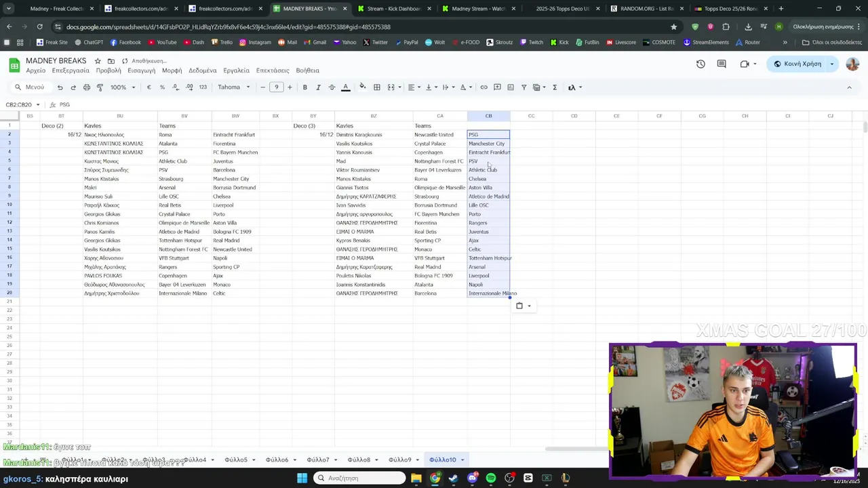The width and height of the screenshot is (868, 488).
Task: Bookmark this page with the star
Action: (673, 26)
